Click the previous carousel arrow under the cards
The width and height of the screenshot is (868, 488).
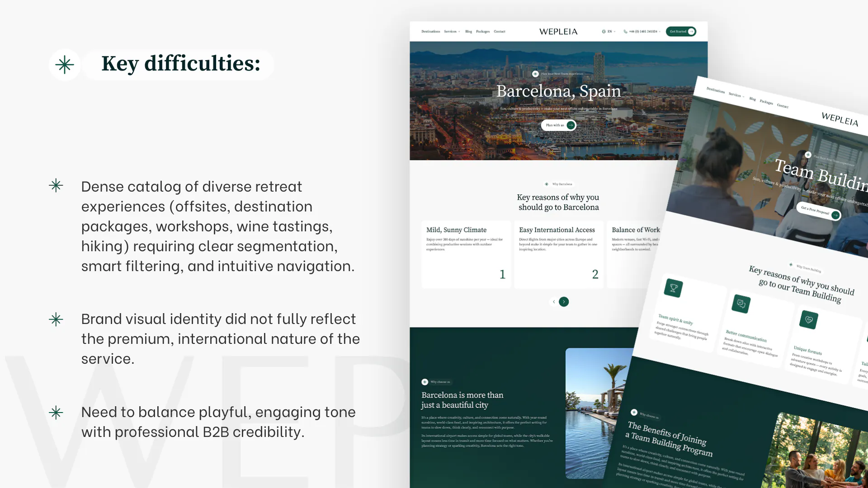tap(554, 302)
